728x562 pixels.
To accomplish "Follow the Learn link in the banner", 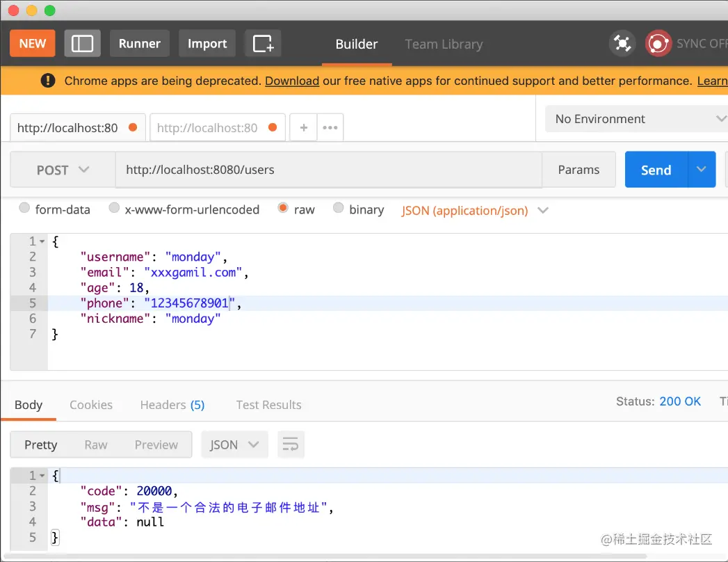I will [x=712, y=81].
